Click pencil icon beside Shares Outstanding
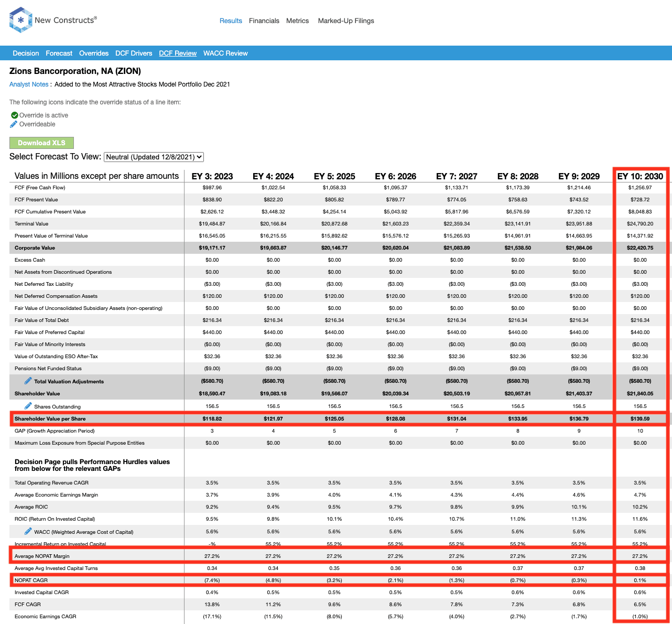 (x=28, y=406)
